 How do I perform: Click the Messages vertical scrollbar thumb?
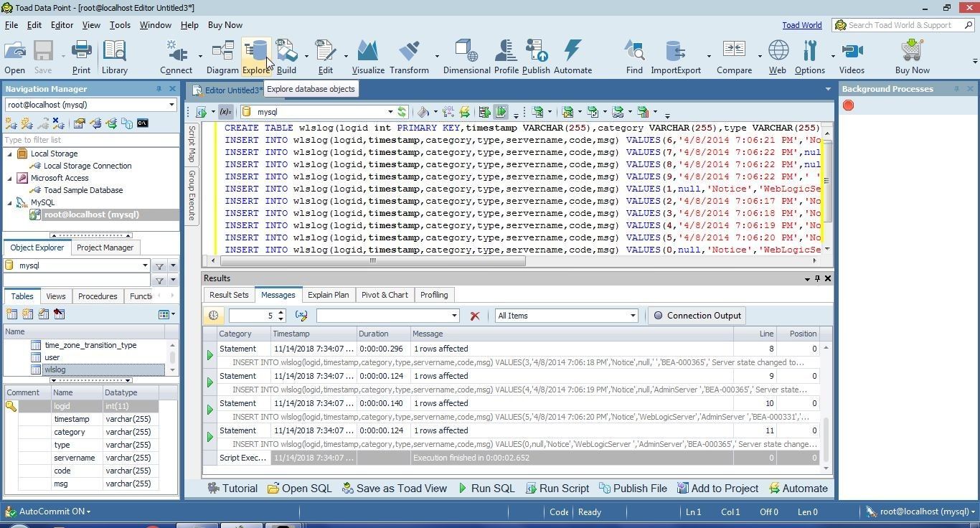826,440
